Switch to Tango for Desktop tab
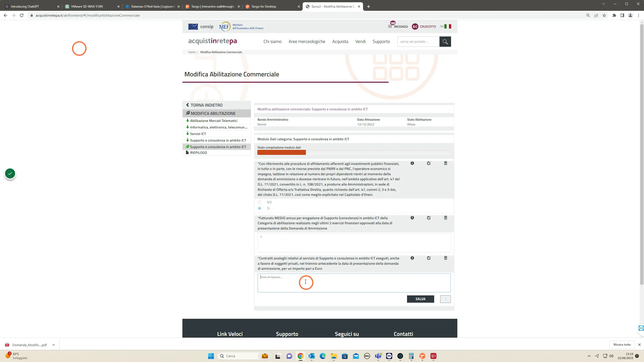 point(273,7)
